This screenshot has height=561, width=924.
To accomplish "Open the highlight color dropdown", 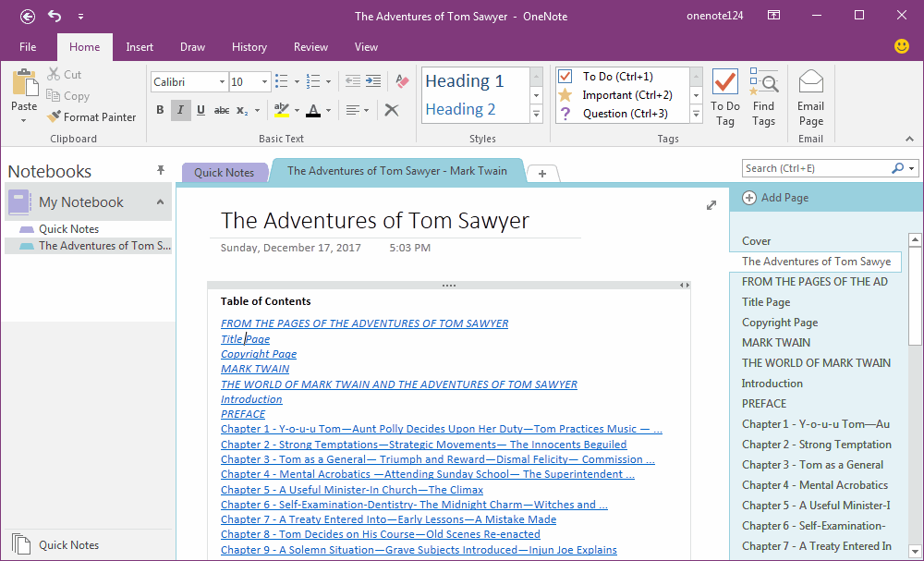I will tap(297, 111).
